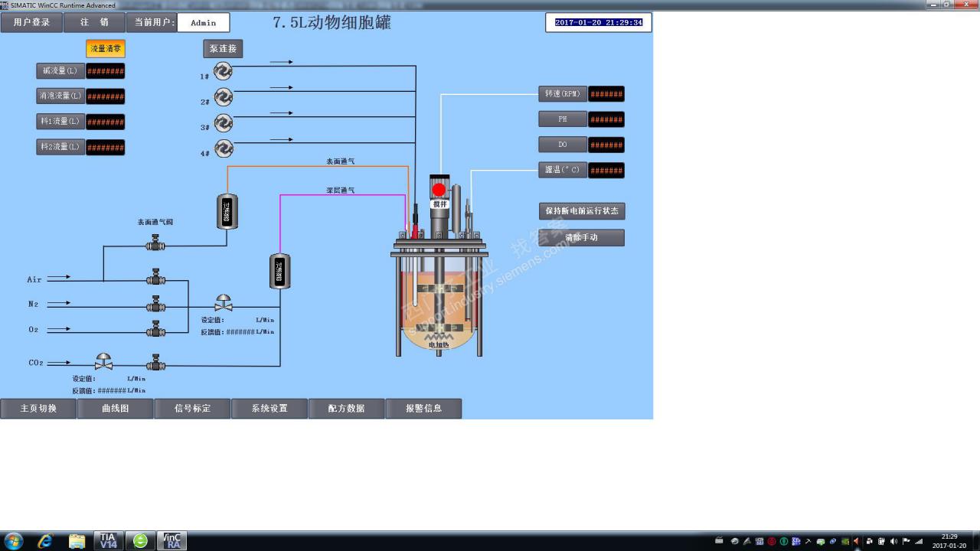
Task: Select the CO2 flow control valve icon
Action: pyautogui.click(x=104, y=361)
